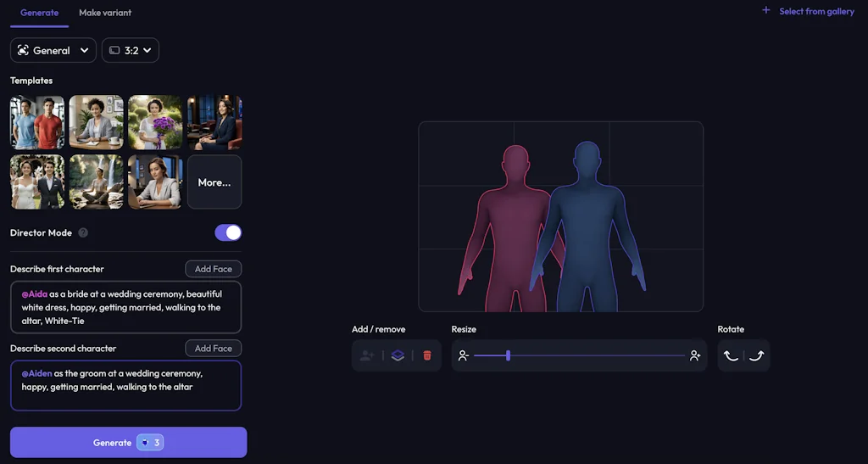Select the woman holding purple flowers template
Image resolution: width=868 pixels, height=464 pixels.
point(155,122)
